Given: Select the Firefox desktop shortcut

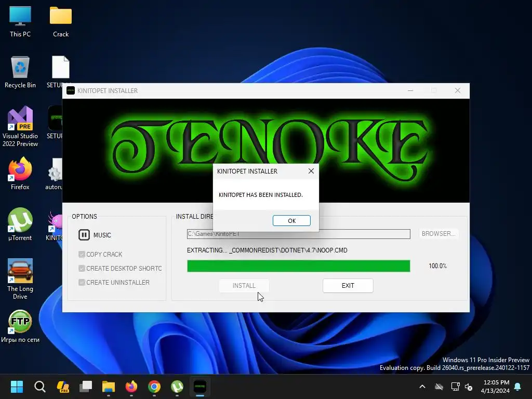Looking at the screenshot, I should pyautogui.click(x=20, y=174).
